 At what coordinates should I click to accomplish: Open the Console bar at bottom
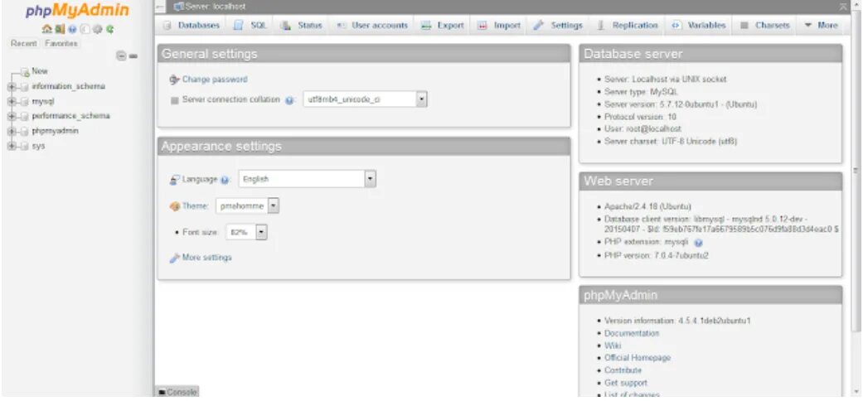coord(177,392)
